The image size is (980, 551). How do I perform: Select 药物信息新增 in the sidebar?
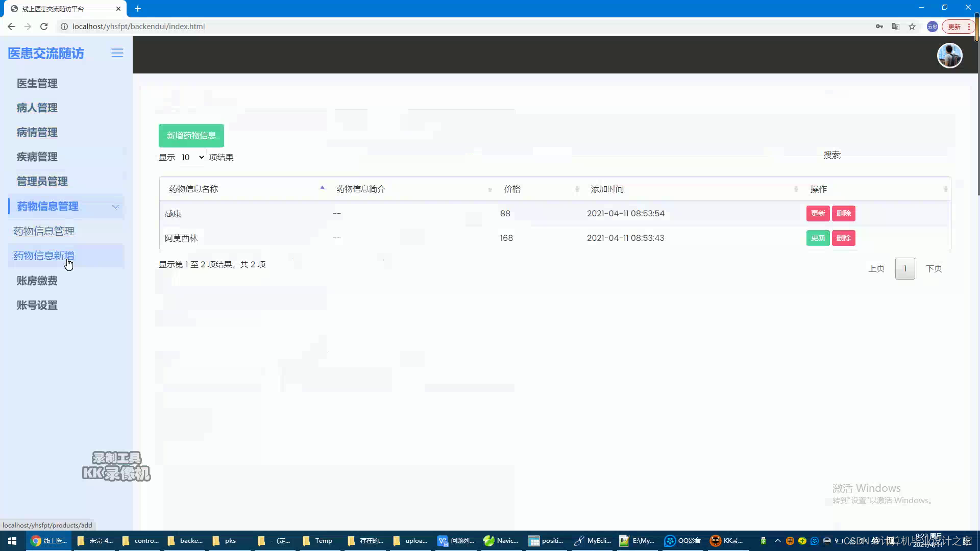tap(44, 256)
